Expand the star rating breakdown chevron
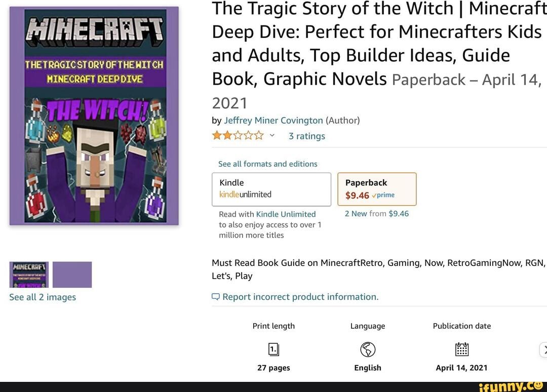This screenshot has width=547, height=392. pyautogui.click(x=271, y=136)
